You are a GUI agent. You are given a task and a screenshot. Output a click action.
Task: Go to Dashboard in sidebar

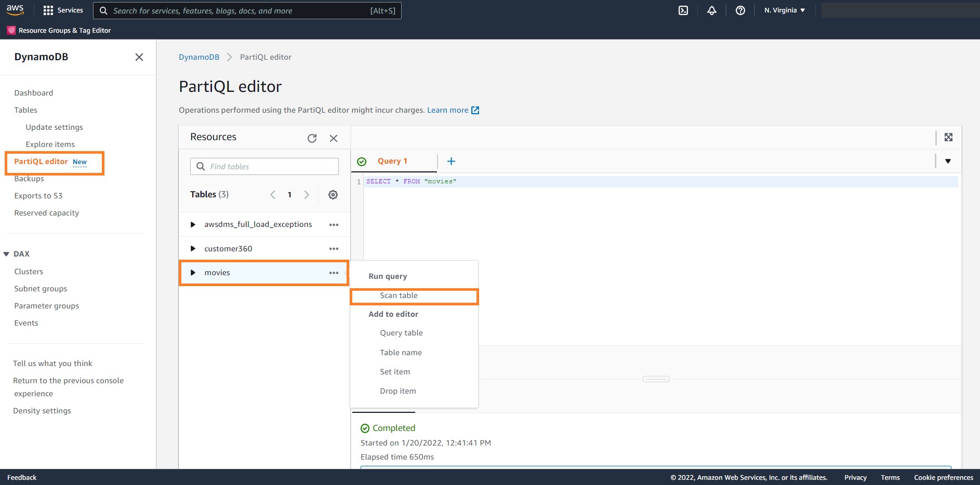point(34,93)
